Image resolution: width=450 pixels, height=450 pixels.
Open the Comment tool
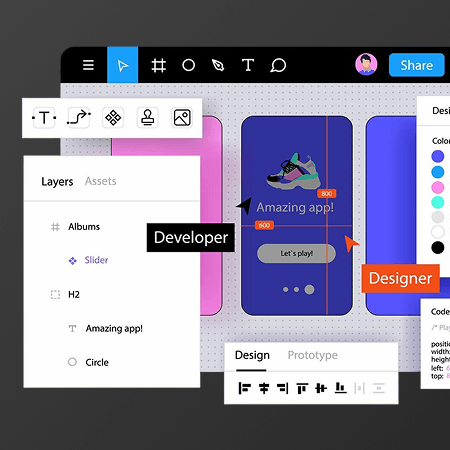(x=278, y=65)
